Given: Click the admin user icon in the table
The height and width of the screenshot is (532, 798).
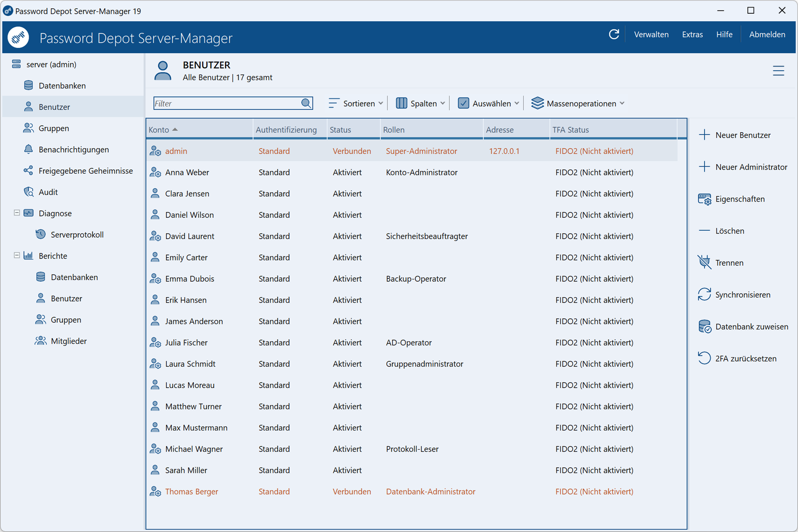Looking at the screenshot, I should (155, 151).
